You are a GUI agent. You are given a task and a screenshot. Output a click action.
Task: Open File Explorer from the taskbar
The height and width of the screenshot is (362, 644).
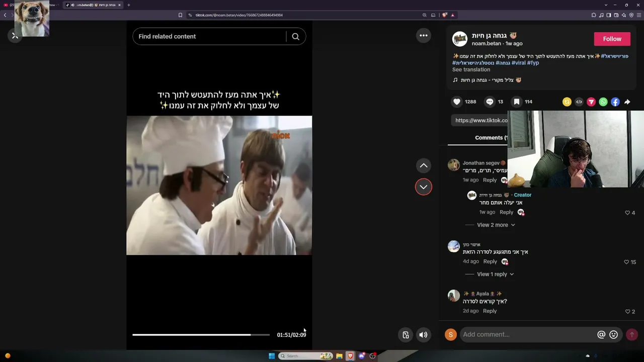pyautogui.click(x=339, y=356)
